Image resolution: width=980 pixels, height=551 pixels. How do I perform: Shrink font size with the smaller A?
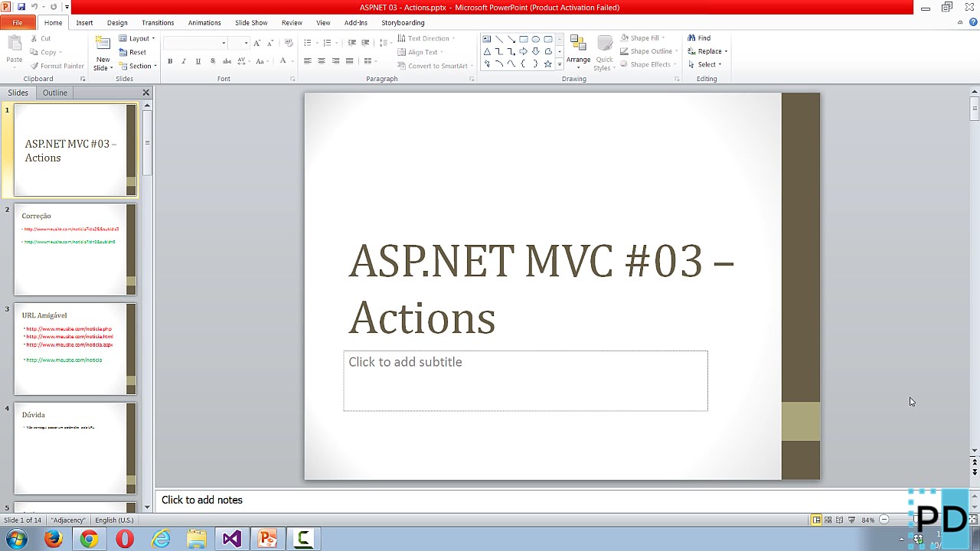pyautogui.click(x=269, y=43)
